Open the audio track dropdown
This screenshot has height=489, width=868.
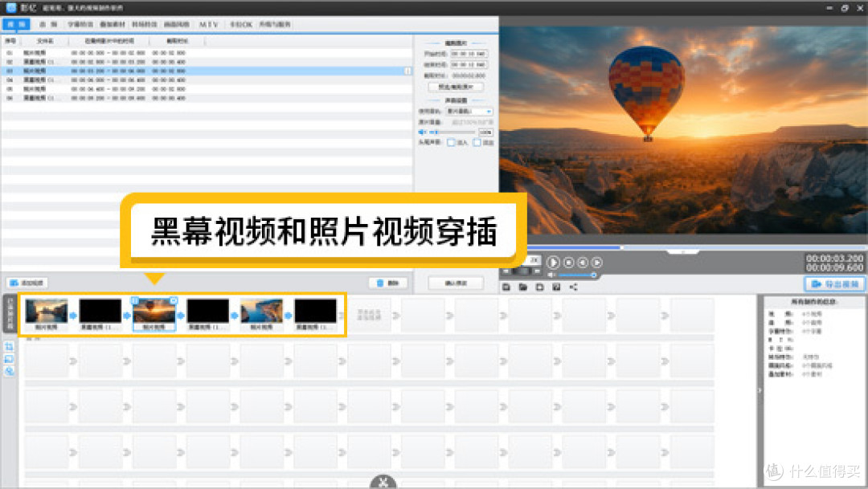coord(469,111)
